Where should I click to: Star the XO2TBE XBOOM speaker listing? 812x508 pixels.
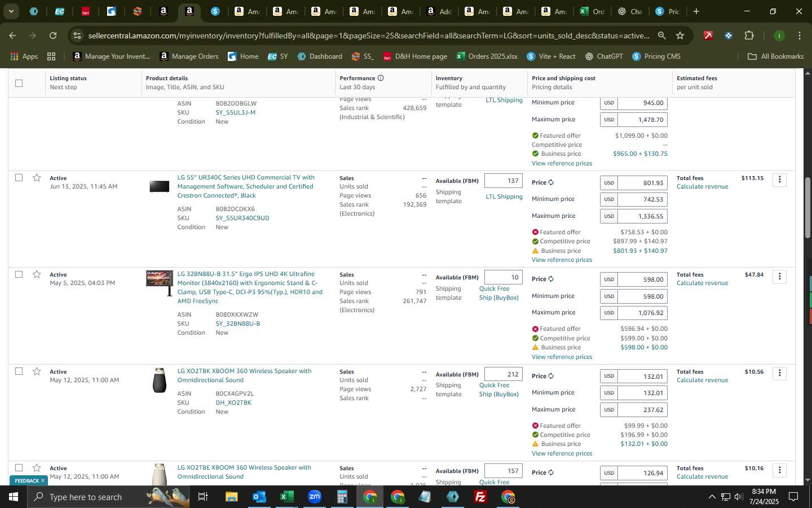coord(37,468)
